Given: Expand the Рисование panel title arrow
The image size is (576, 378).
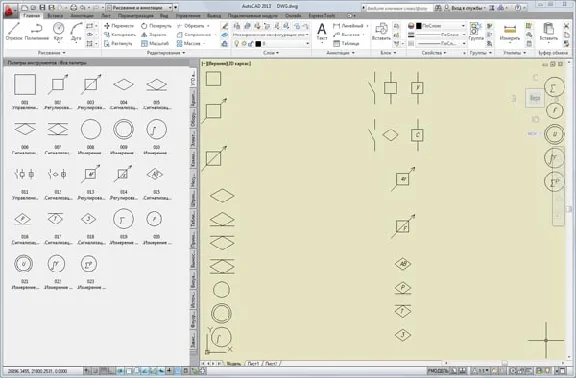Looking at the screenshot, I should point(51,53).
